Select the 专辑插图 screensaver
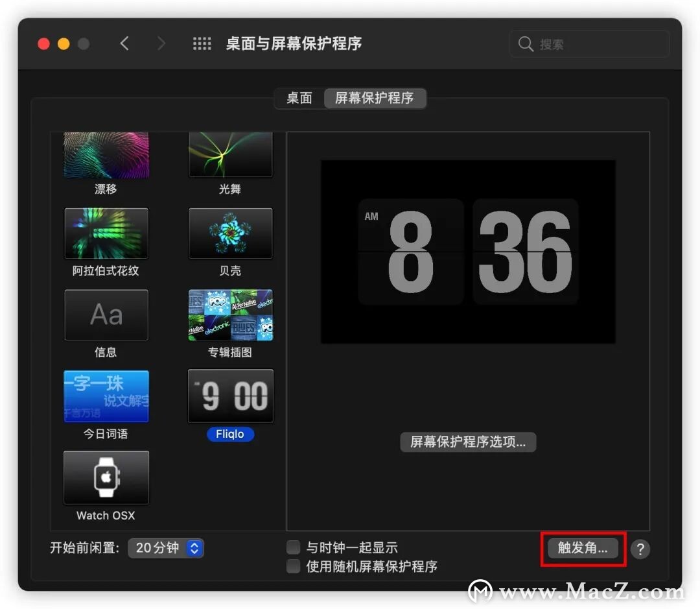Image resolution: width=700 pixels, height=609 pixels. click(230, 315)
